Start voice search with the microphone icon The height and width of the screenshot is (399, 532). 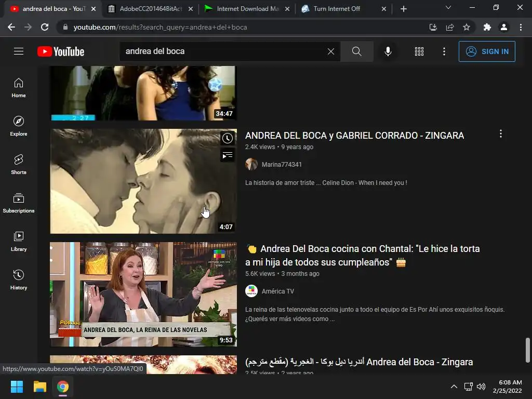[x=388, y=51]
